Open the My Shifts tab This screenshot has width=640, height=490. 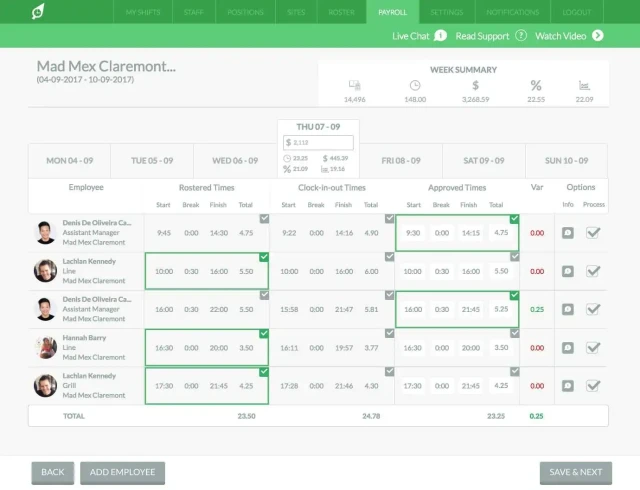tap(143, 12)
